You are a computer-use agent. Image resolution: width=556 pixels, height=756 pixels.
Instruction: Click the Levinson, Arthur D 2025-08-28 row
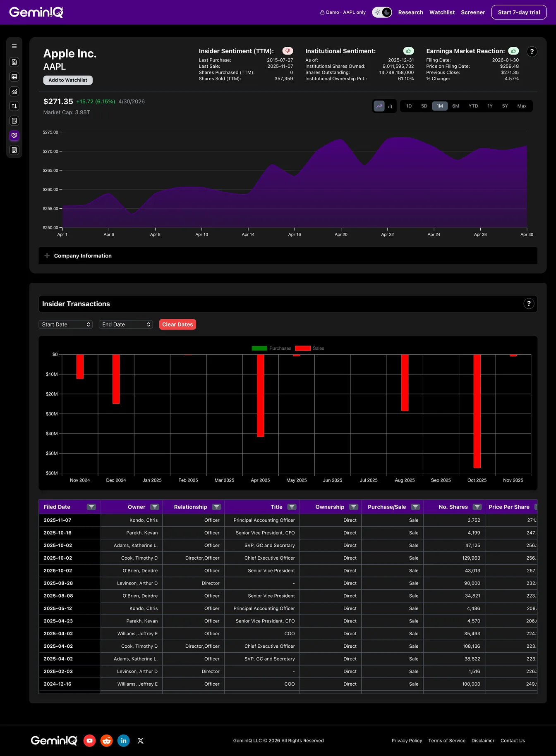[288, 583]
